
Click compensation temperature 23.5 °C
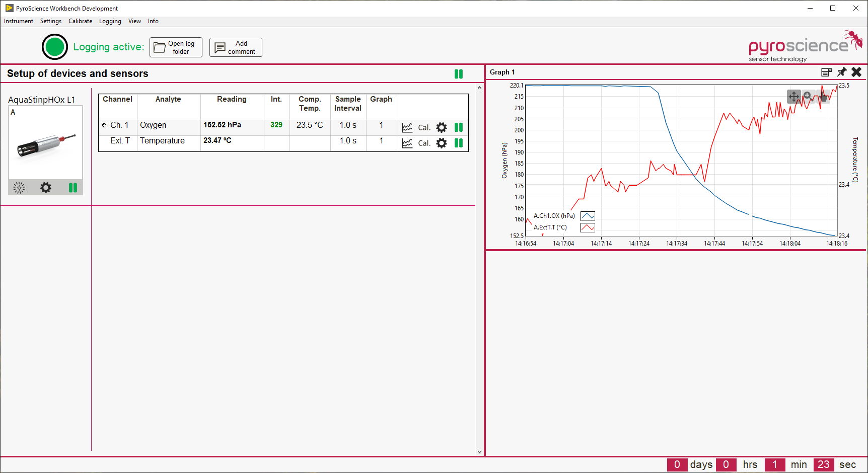tap(310, 125)
